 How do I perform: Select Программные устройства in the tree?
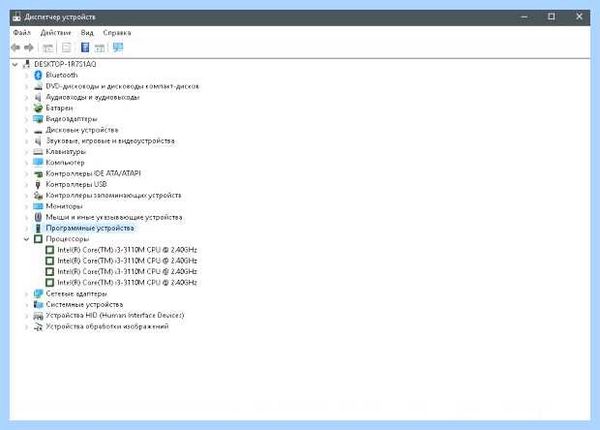[x=90, y=228]
